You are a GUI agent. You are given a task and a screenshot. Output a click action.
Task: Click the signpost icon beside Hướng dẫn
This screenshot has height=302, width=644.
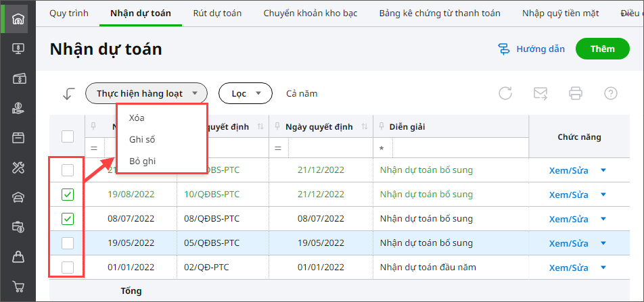pyautogui.click(x=503, y=49)
